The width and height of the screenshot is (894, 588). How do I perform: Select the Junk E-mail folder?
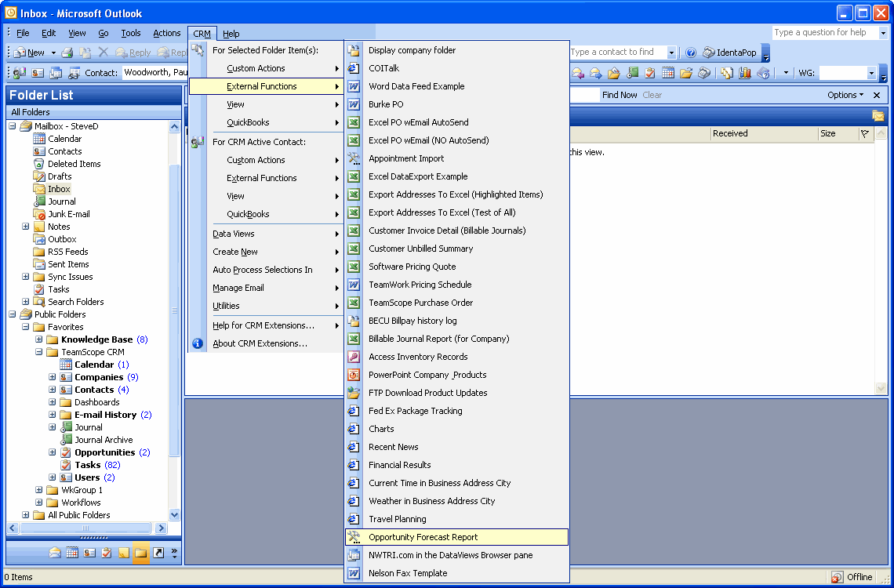tap(68, 214)
